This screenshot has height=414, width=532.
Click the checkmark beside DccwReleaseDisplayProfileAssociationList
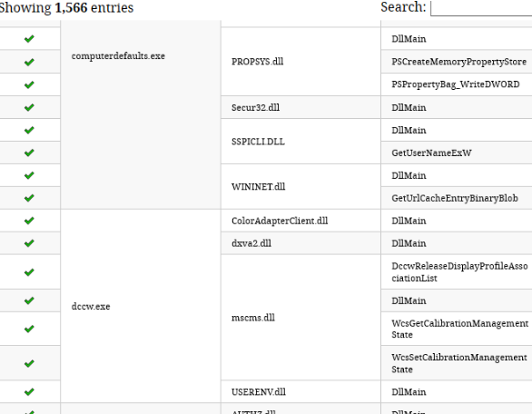point(30,272)
